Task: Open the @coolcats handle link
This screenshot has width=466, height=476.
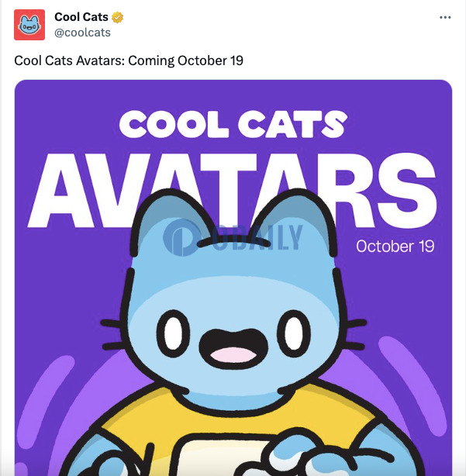Action: tap(82, 33)
